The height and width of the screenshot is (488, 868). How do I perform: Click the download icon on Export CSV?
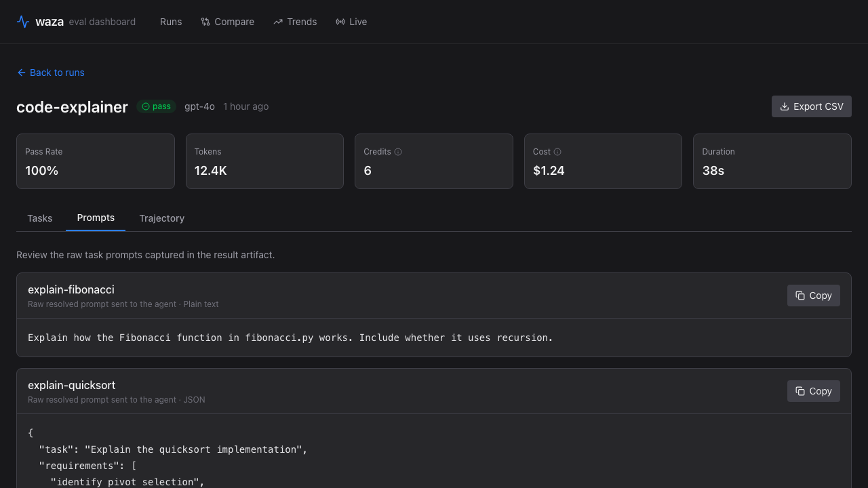point(785,106)
